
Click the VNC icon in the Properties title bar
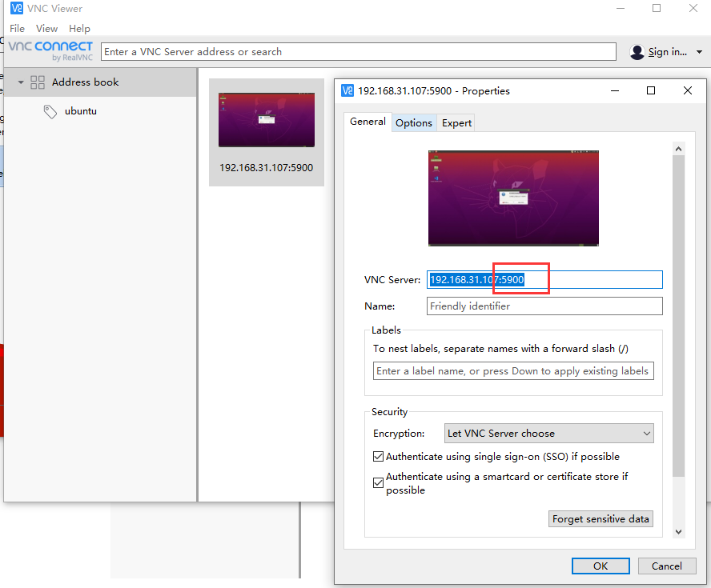pyautogui.click(x=347, y=90)
